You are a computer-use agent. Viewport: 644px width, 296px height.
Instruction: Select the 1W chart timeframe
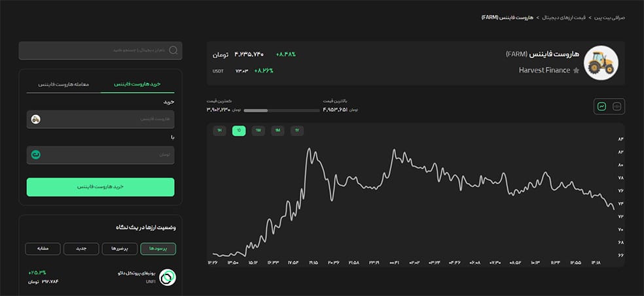click(258, 131)
